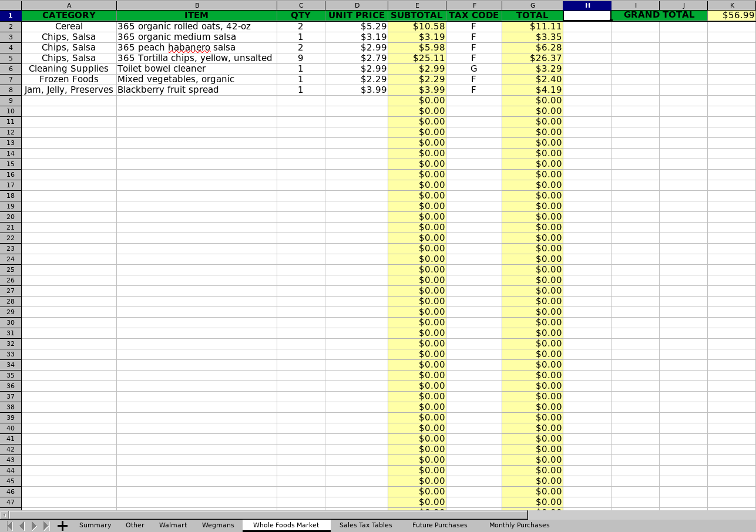Viewport: 756px width, 532px height.
Task: Select column G header
Action: pos(532,5)
